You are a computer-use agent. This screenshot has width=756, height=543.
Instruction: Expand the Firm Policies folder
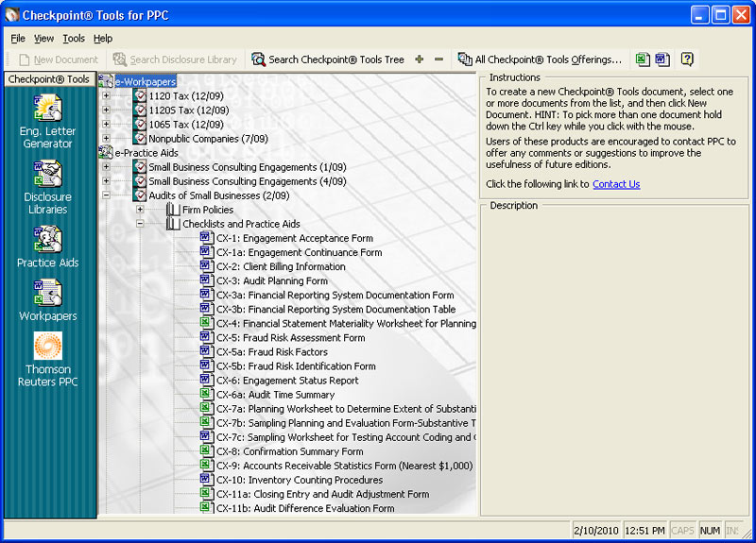[140, 210]
